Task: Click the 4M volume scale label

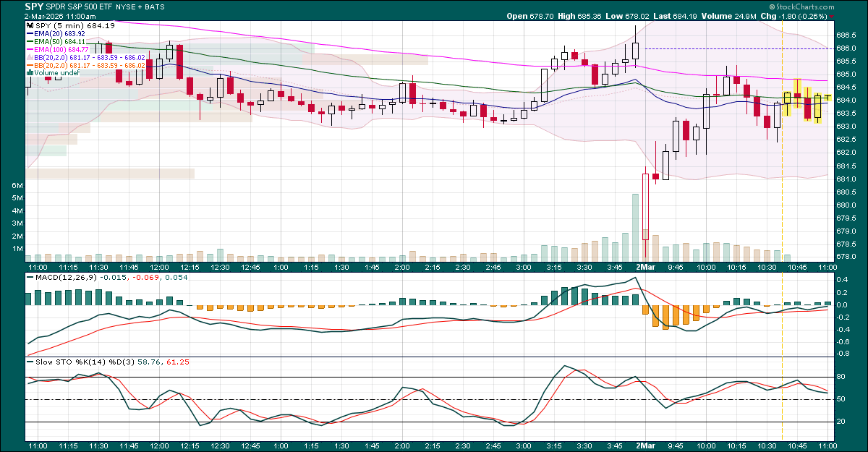Action: [x=17, y=211]
